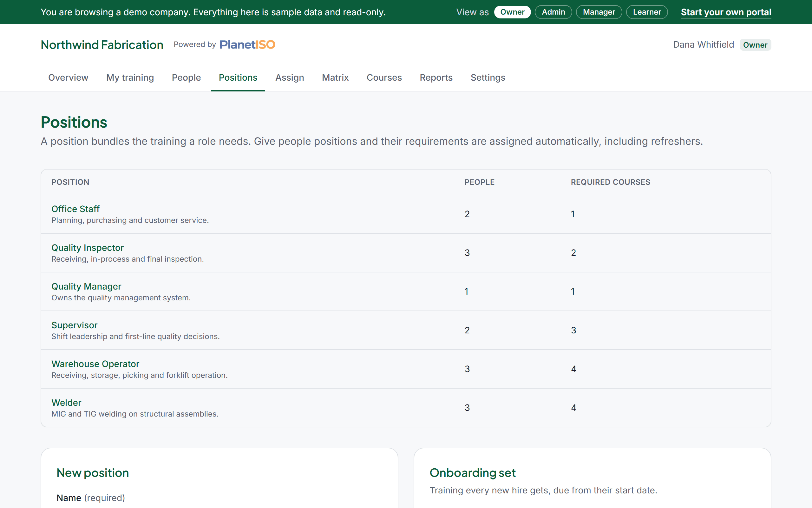
Task: Switch view to Owner role
Action: point(512,12)
